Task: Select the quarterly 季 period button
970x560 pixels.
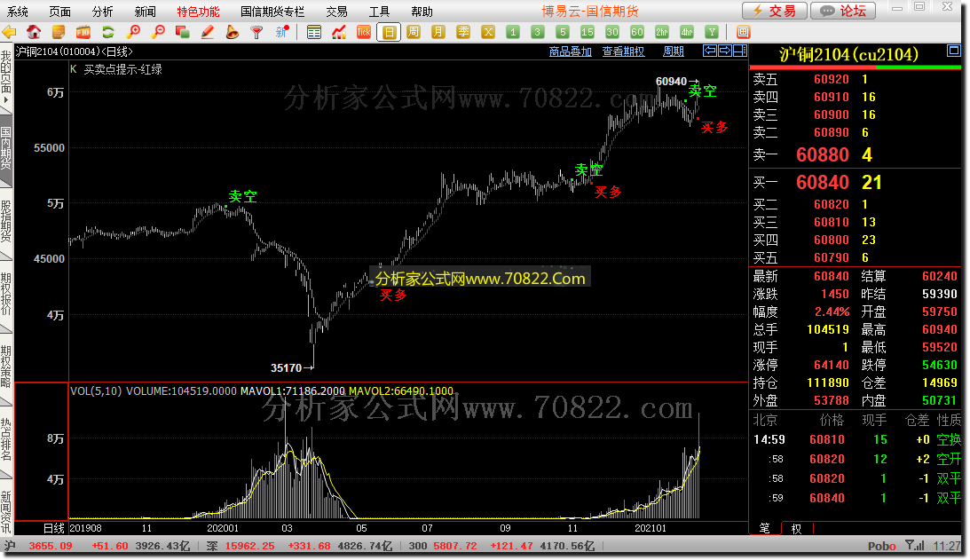Action: pyautogui.click(x=463, y=32)
